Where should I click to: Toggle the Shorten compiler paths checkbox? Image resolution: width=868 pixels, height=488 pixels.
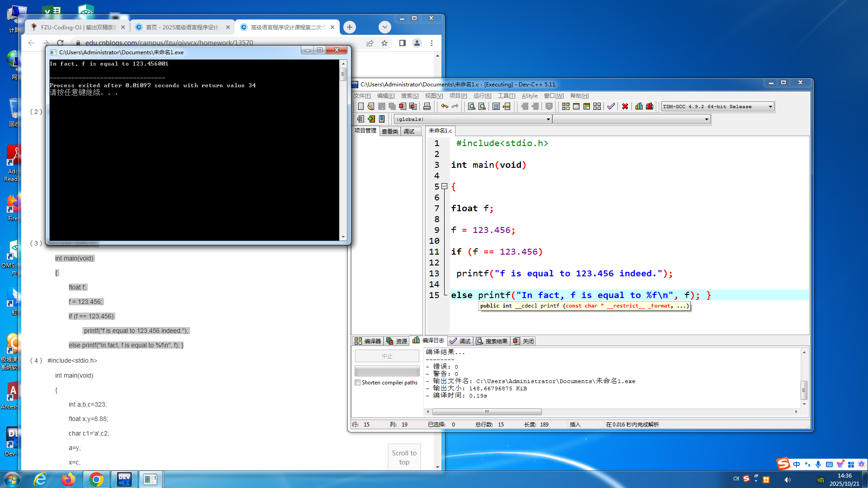(358, 383)
